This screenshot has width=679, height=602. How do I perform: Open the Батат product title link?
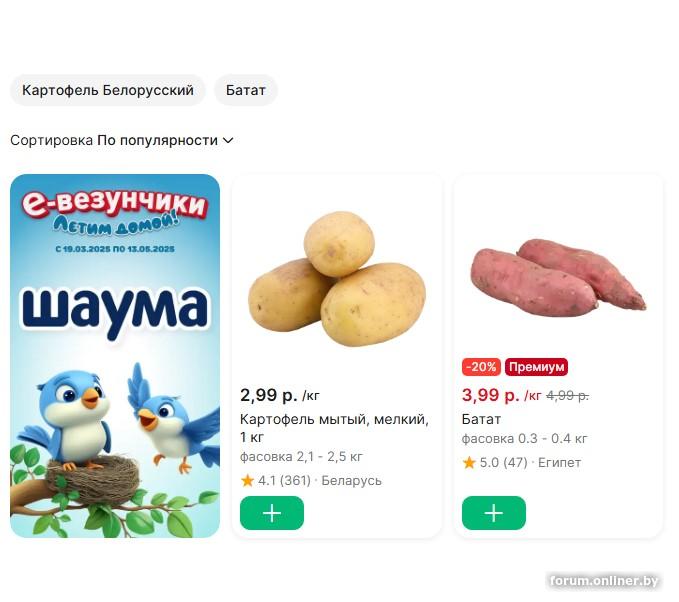click(x=481, y=419)
